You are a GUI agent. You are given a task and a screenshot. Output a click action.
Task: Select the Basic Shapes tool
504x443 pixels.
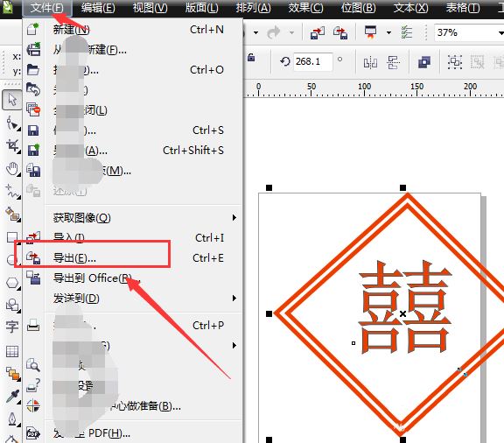coord(12,305)
